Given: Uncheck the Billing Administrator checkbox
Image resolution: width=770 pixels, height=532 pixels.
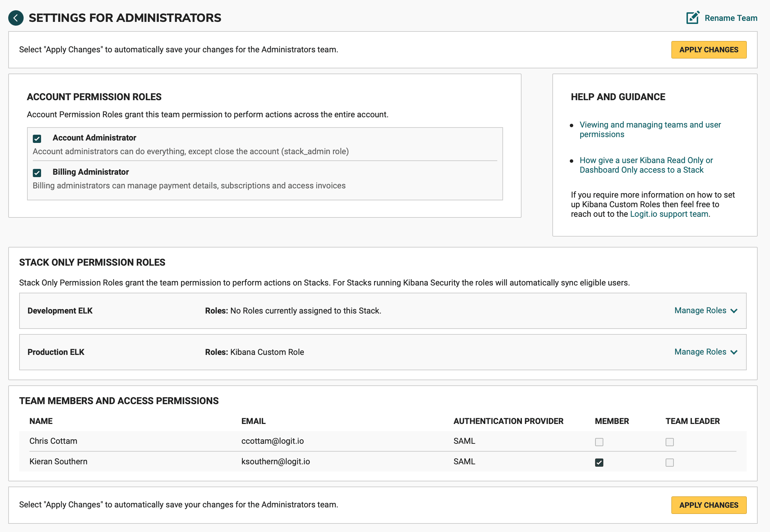Looking at the screenshot, I should pyautogui.click(x=37, y=173).
